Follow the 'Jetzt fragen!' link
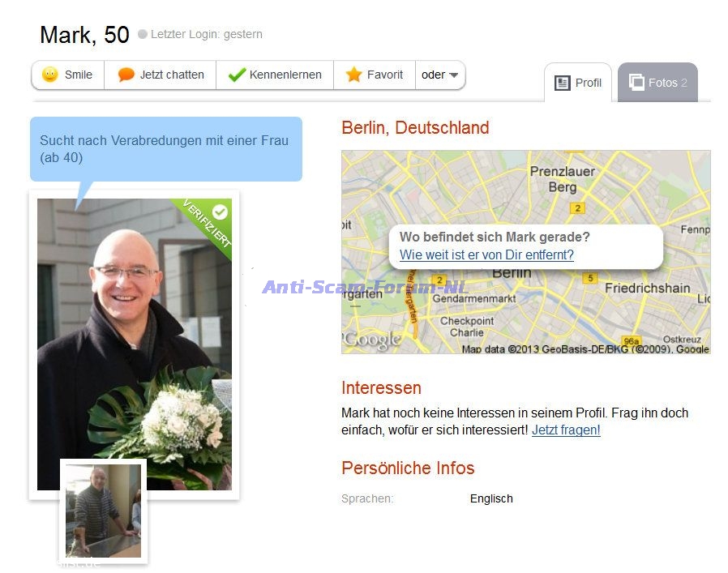 [566, 430]
